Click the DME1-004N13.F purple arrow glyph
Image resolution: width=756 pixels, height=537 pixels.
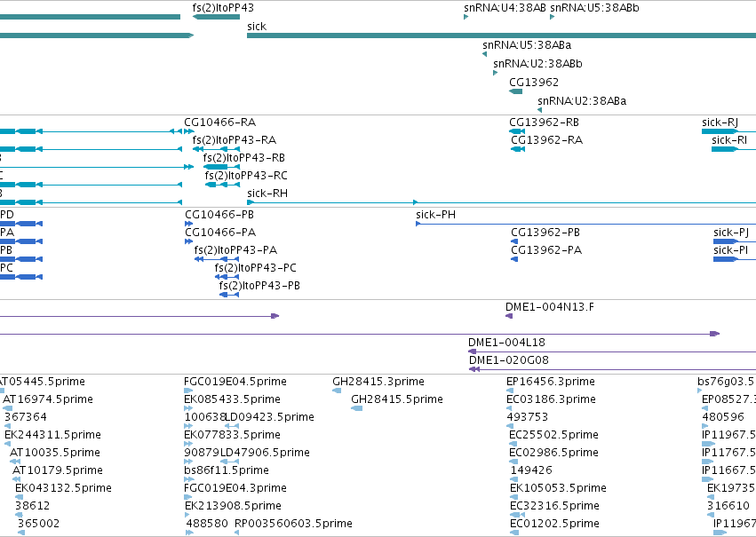(x=509, y=316)
